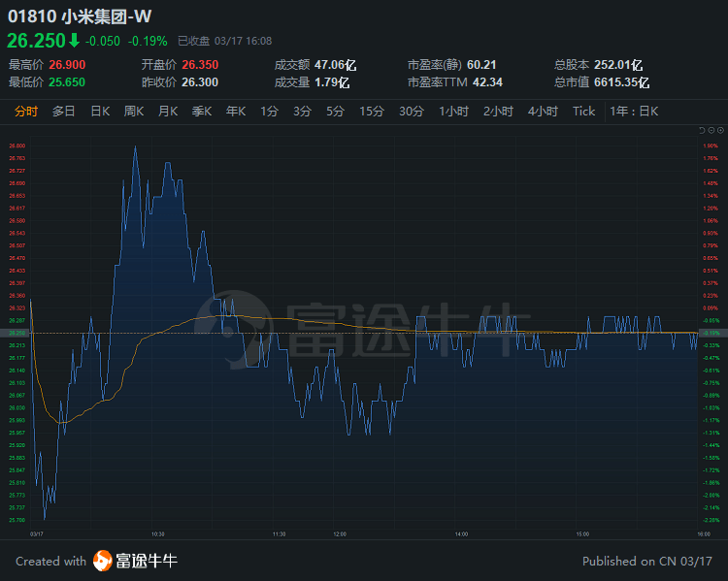Choose the 30分 interval tab
The image size is (728, 581).
pyautogui.click(x=412, y=112)
